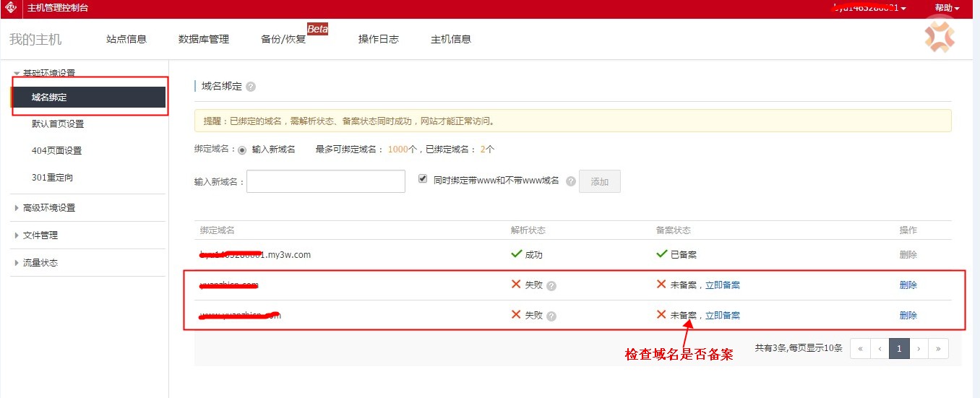This screenshot has width=980, height=398.
Task: Click the new domain name input field
Action: (x=326, y=181)
